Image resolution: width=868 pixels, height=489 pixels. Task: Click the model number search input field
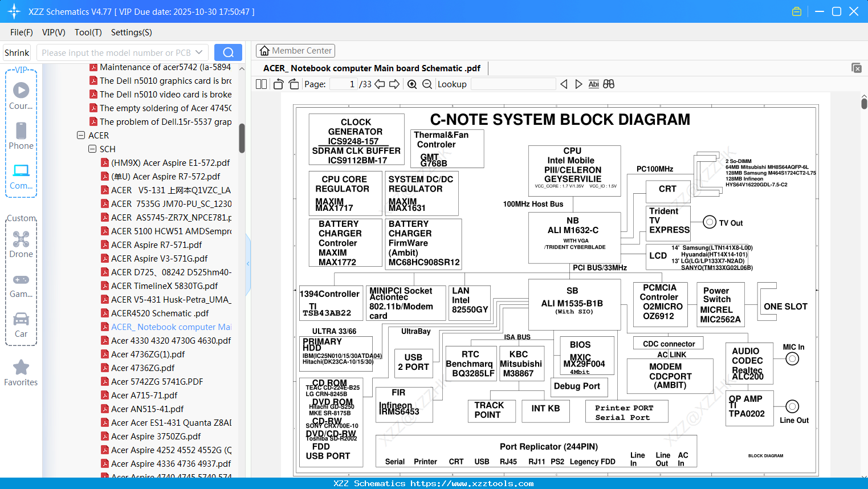116,52
